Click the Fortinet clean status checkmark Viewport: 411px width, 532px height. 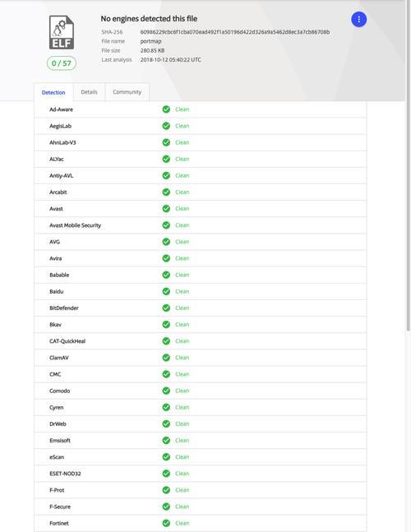pyautogui.click(x=166, y=523)
